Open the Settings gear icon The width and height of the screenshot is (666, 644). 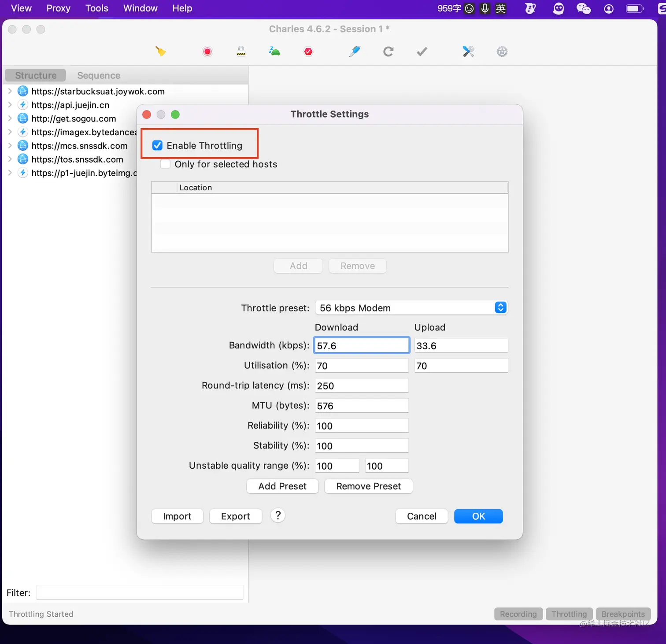point(502,52)
